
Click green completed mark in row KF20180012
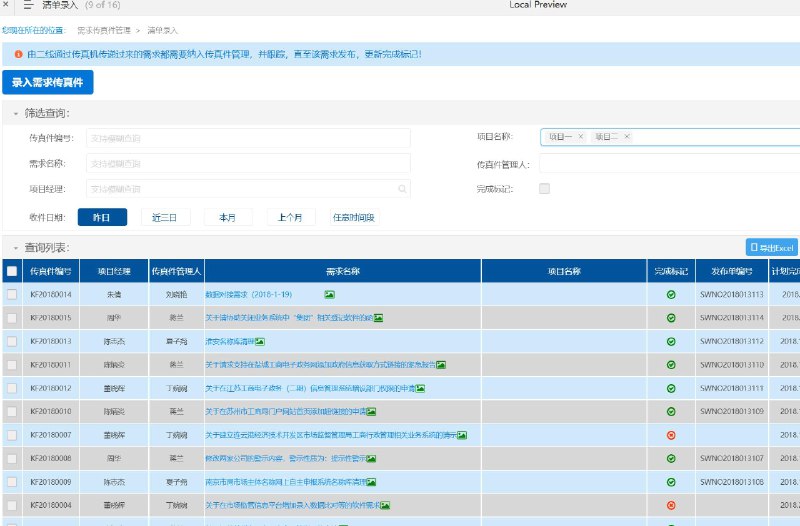(671, 388)
